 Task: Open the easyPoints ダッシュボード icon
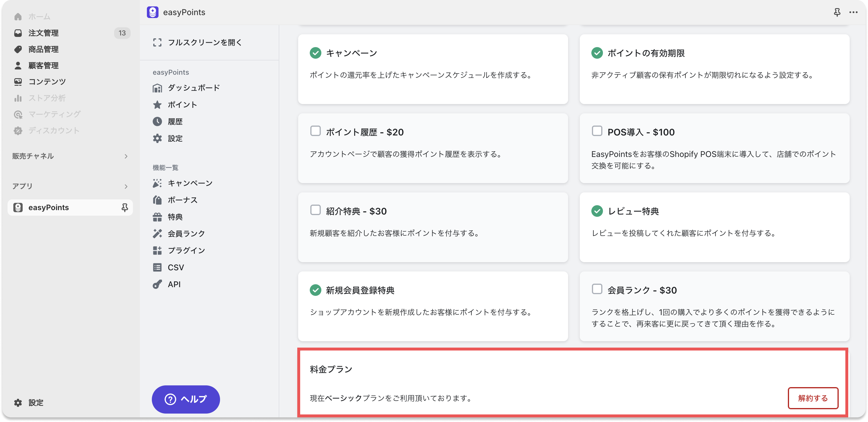tap(157, 87)
